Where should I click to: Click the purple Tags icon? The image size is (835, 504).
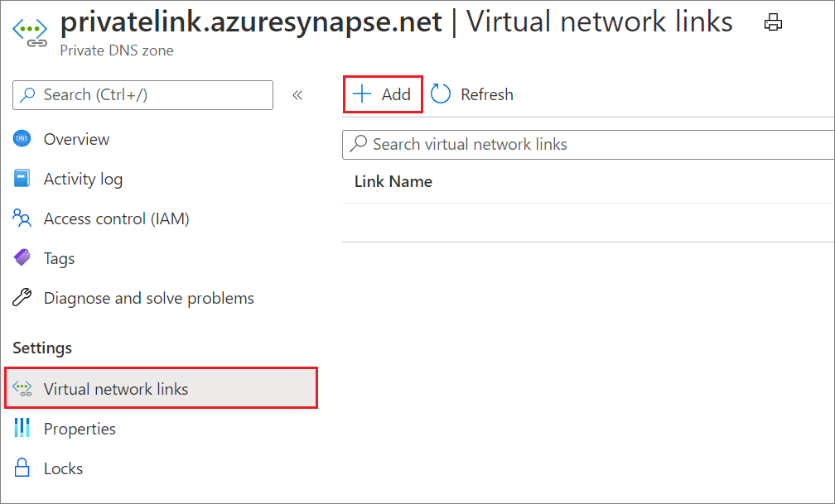pos(22,257)
